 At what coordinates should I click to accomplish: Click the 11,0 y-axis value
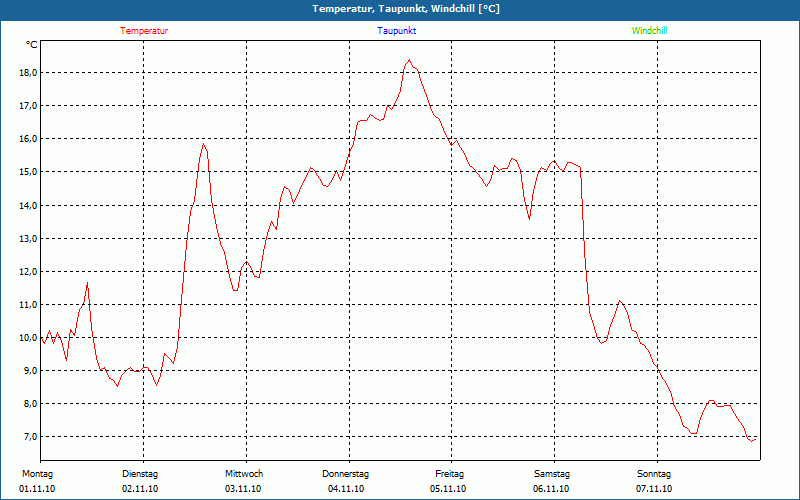coord(29,305)
